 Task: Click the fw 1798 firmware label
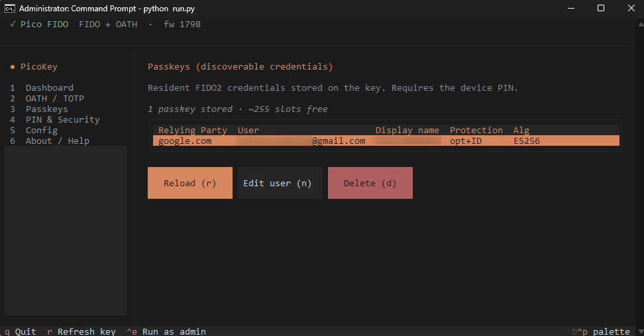(x=182, y=25)
